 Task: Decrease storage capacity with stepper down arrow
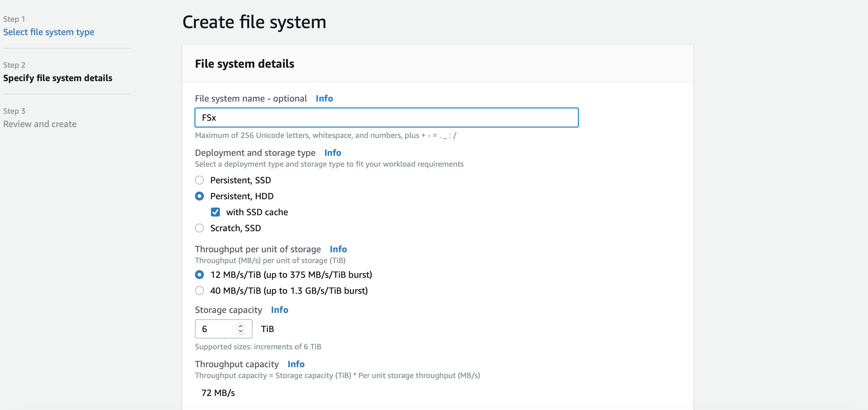pos(241,331)
